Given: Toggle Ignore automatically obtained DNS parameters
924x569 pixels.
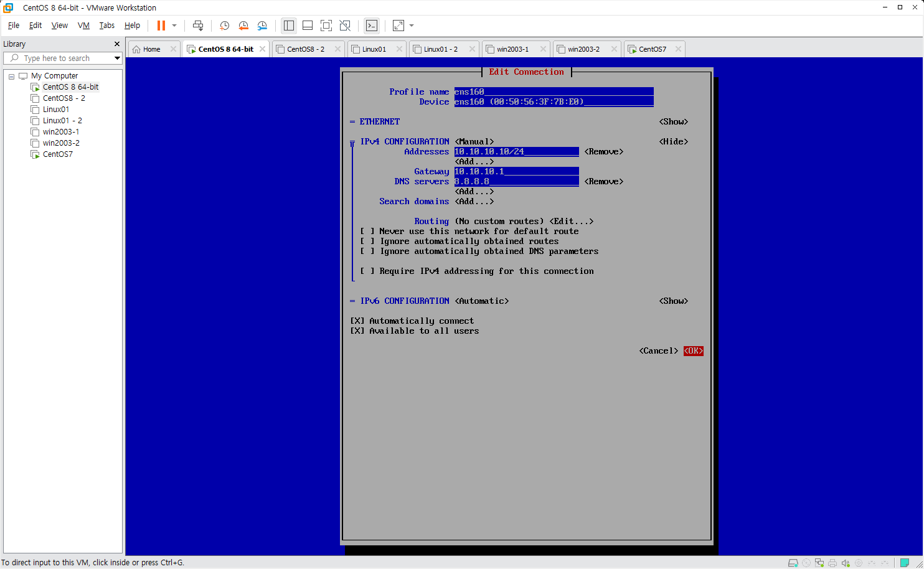Looking at the screenshot, I should [x=367, y=252].
